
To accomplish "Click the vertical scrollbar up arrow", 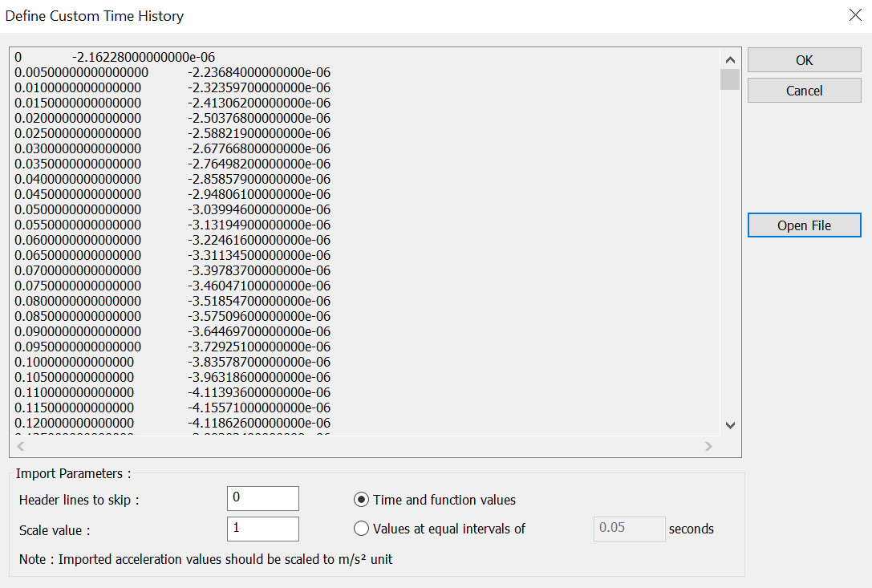I will pyautogui.click(x=729, y=59).
